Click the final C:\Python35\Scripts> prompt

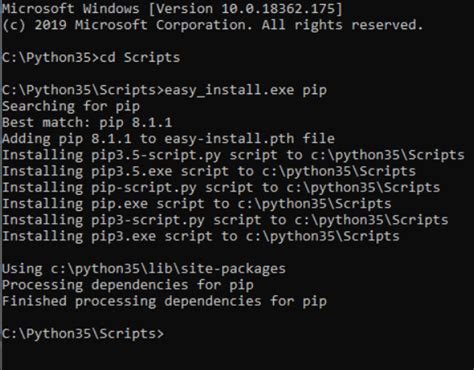(x=83, y=334)
